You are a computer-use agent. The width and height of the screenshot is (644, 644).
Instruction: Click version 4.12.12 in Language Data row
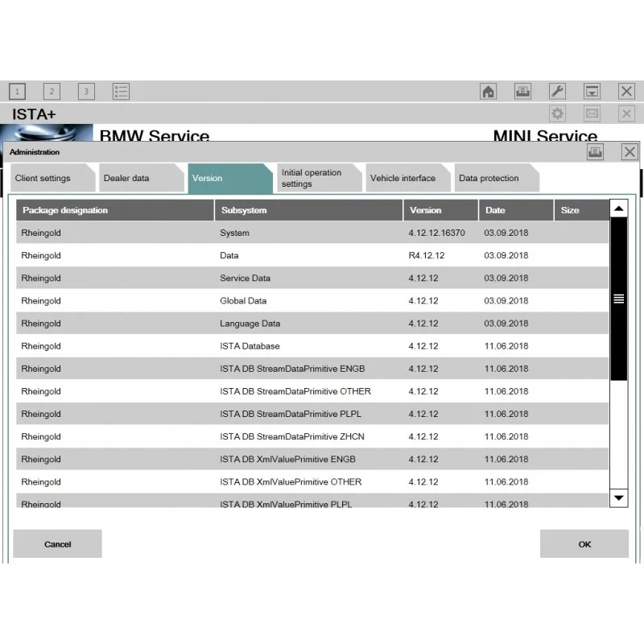(423, 324)
